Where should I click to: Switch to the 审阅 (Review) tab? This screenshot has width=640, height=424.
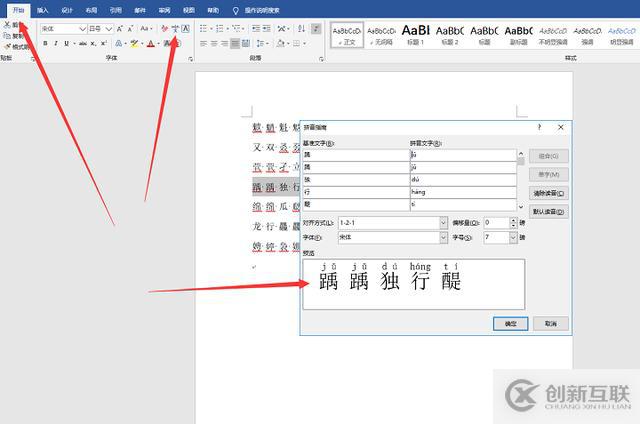[x=164, y=10]
